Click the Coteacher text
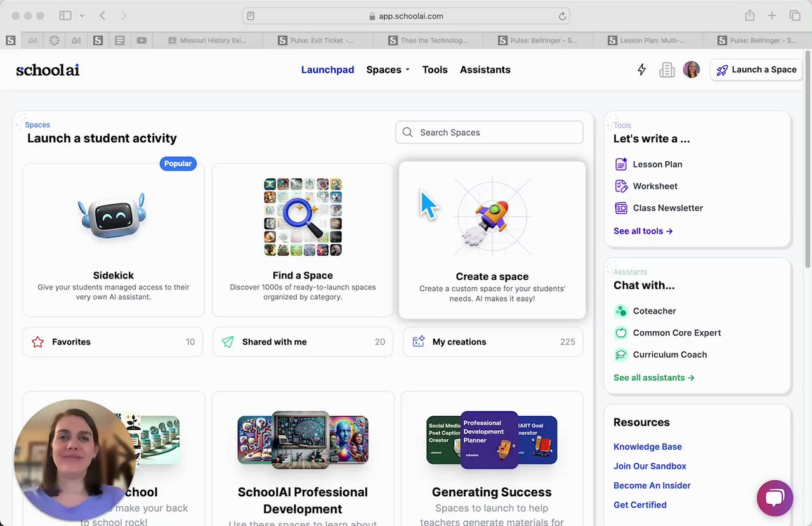812x526 pixels. [655, 311]
